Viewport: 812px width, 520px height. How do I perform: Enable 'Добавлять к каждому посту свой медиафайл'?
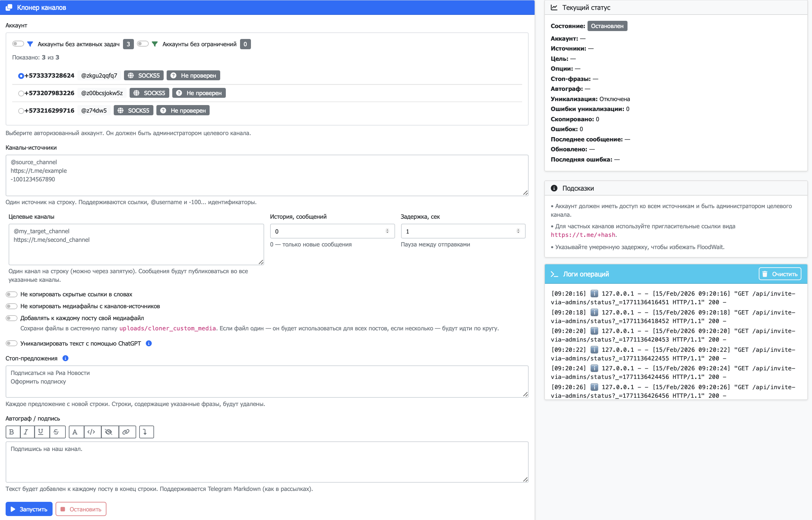coord(12,318)
